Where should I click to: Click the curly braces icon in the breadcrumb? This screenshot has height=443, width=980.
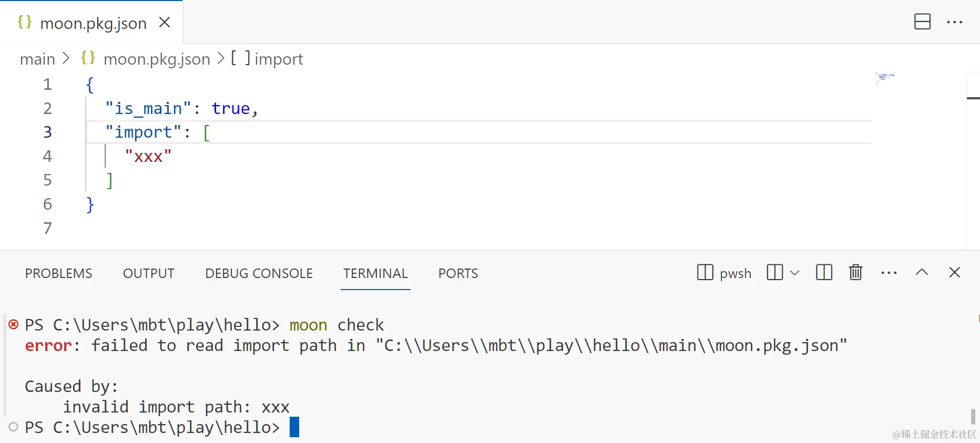point(88,58)
